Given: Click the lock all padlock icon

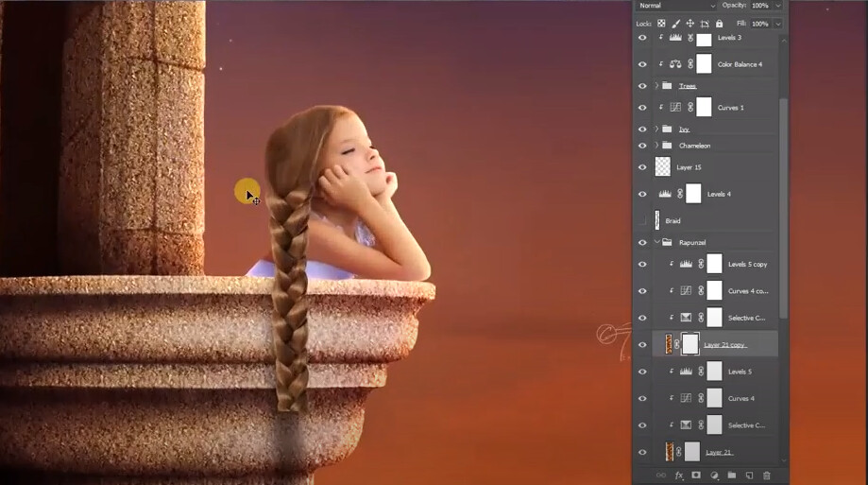Looking at the screenshot, I should 719,24.
